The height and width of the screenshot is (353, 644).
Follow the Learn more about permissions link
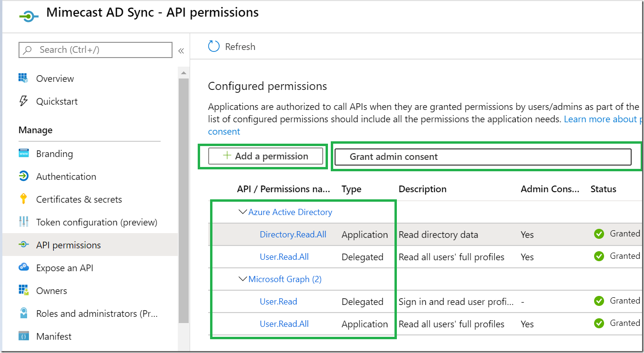coord(604,119)
